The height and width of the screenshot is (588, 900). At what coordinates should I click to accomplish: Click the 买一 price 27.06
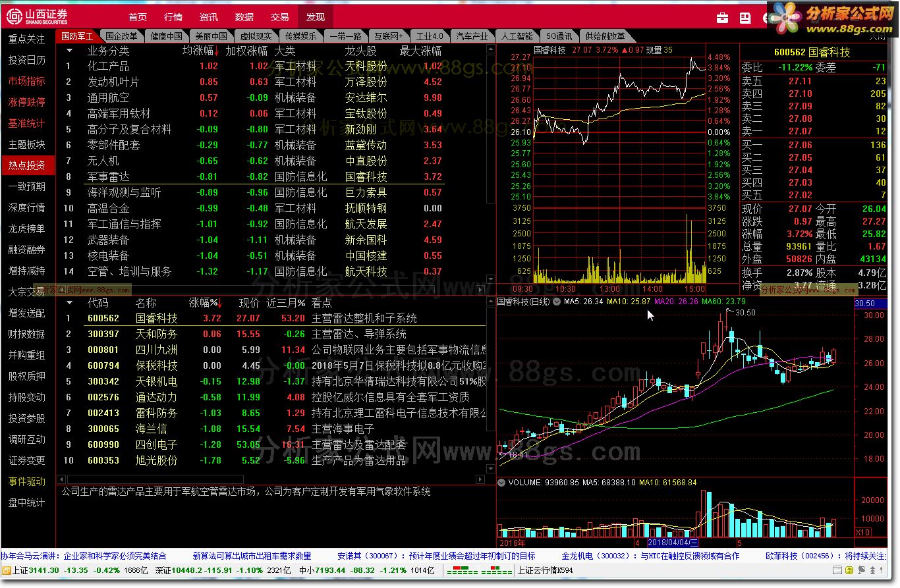click(800, 145)
